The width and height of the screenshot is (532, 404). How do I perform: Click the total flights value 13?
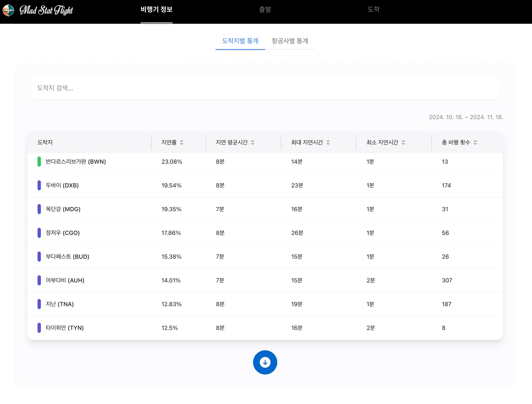click(445, 162)
